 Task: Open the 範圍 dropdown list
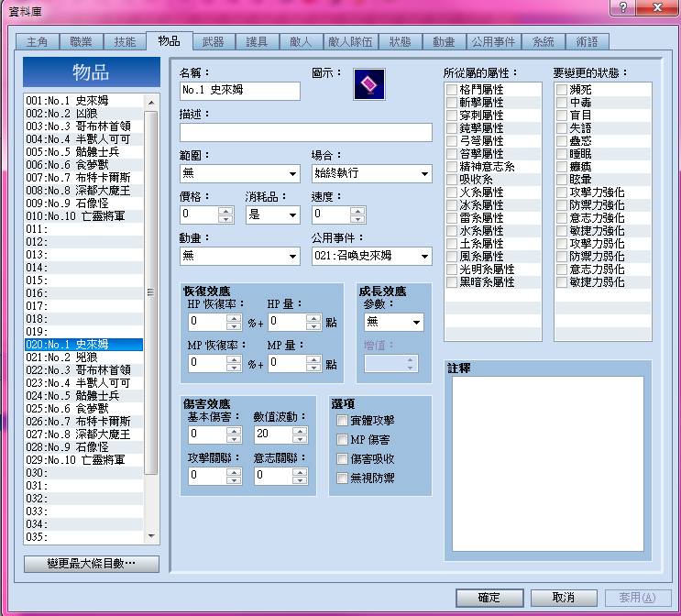(240, 173)
